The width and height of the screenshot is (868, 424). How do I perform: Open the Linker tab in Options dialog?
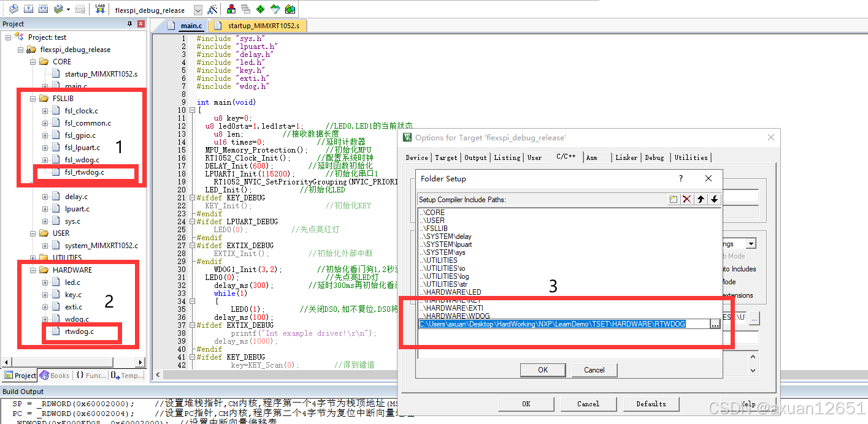click(626, 157)
